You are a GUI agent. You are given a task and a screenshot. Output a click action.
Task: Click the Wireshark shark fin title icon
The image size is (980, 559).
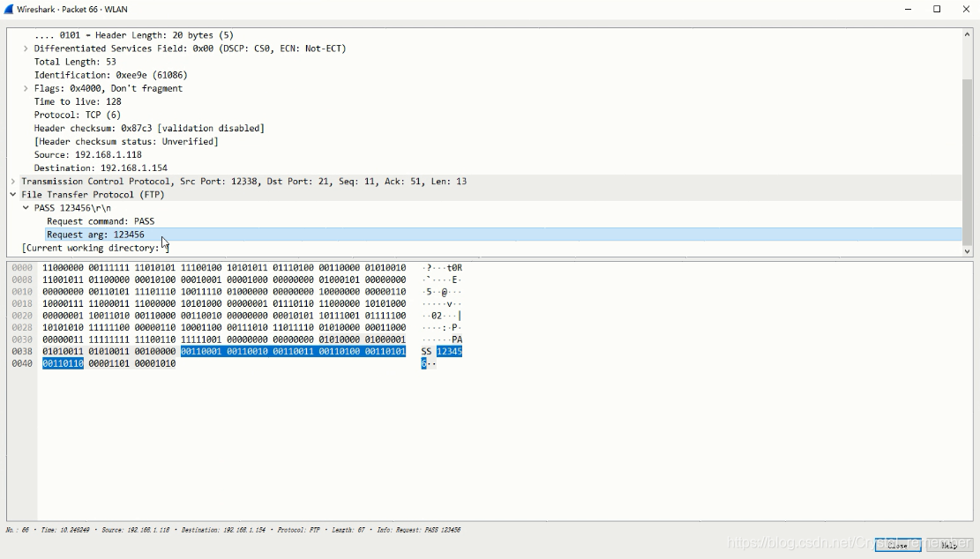click(9, 10)
